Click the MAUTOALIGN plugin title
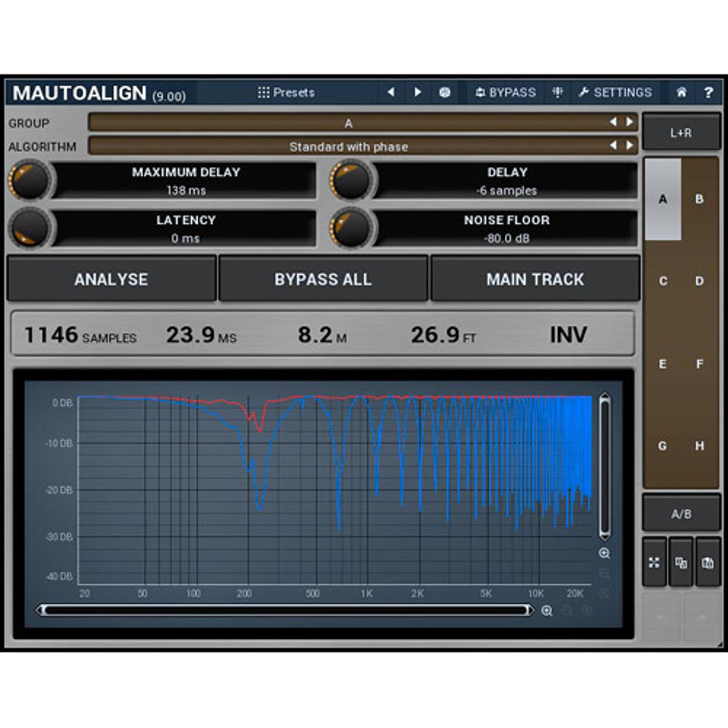Screen dimensions: 728x728 point(79,93)
